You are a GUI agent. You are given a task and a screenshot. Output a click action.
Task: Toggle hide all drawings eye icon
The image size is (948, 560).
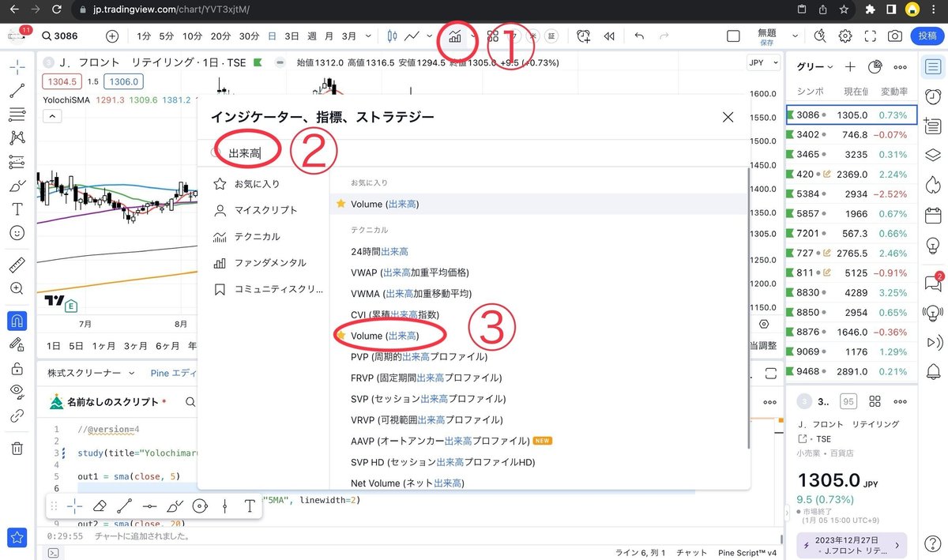point(17,391)
